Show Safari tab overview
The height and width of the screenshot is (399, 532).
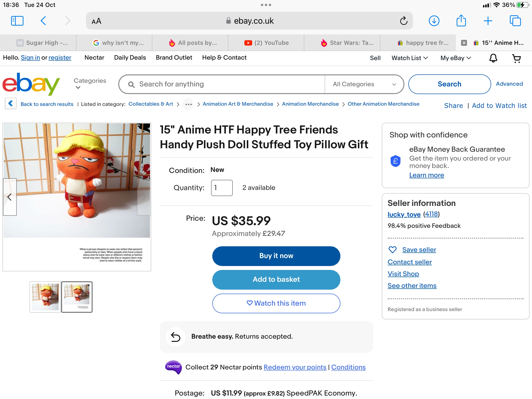coord(515,21)
